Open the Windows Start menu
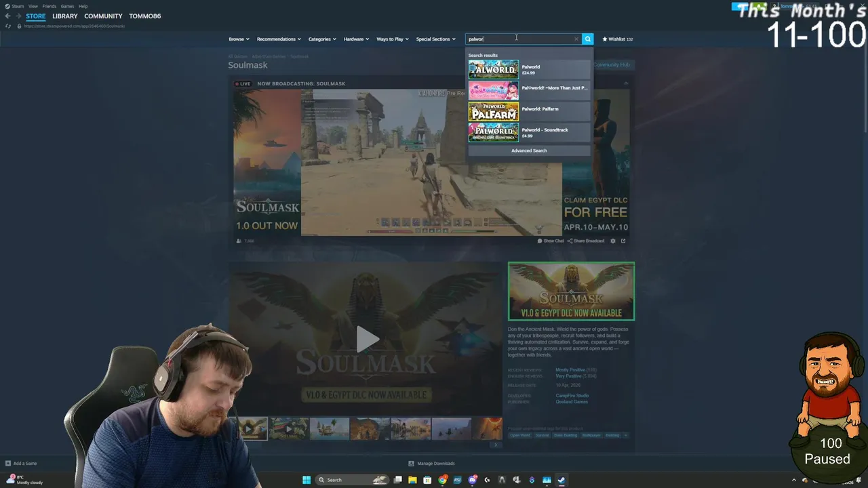Viewport: 868px width, 488px height. pyautogui.click(x=307, y=480)
